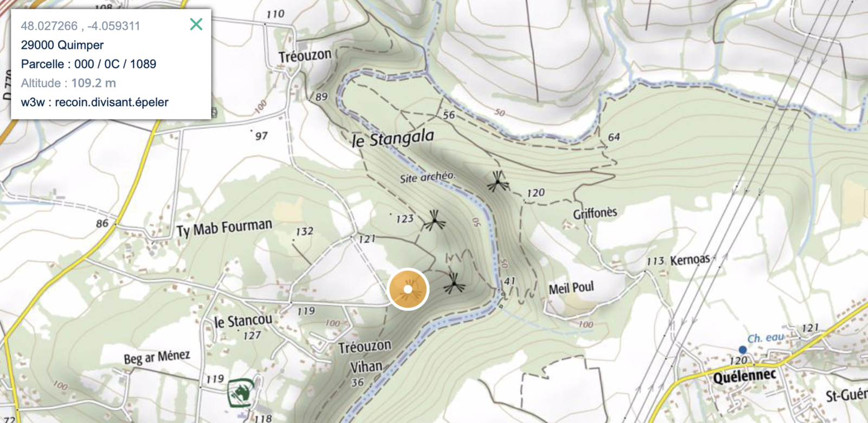The image size is (868, 423).
Task: Click the Meil Poul label
Action: click(x=571, y=288)
